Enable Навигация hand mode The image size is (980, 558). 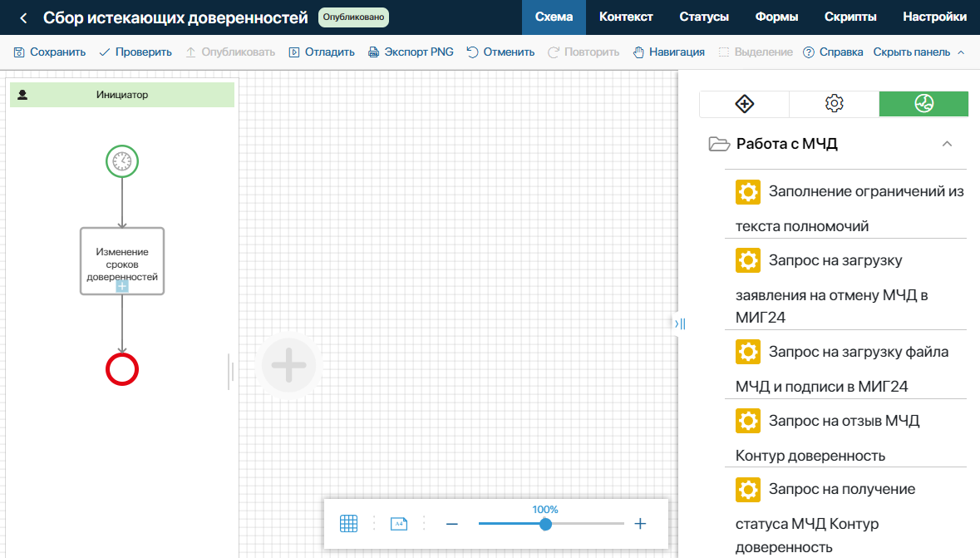coord(668,52)
